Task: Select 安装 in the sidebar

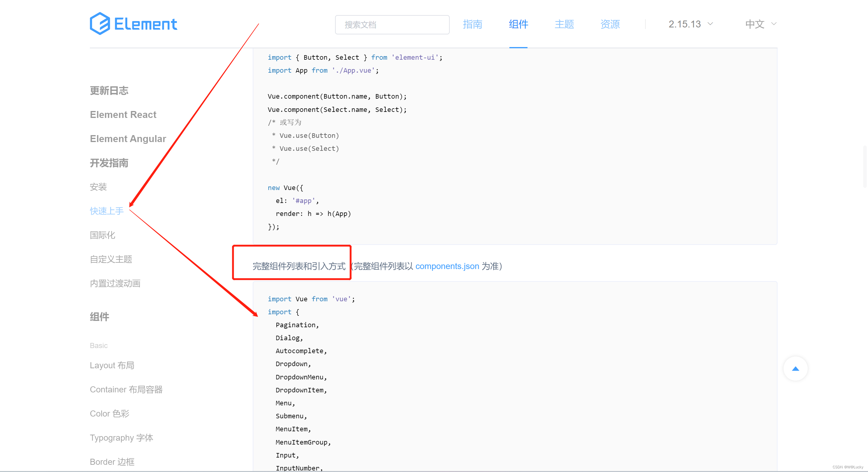Action: [98, 187]
